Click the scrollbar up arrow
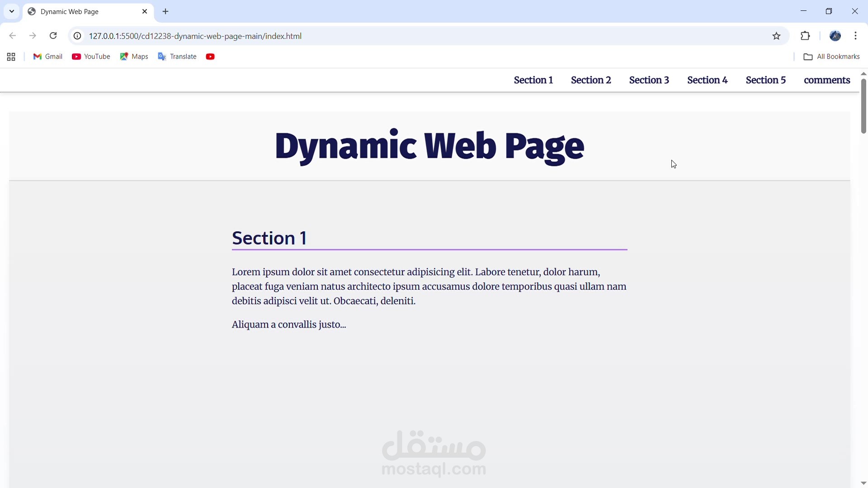868x488 pixels. pos(863,73)
